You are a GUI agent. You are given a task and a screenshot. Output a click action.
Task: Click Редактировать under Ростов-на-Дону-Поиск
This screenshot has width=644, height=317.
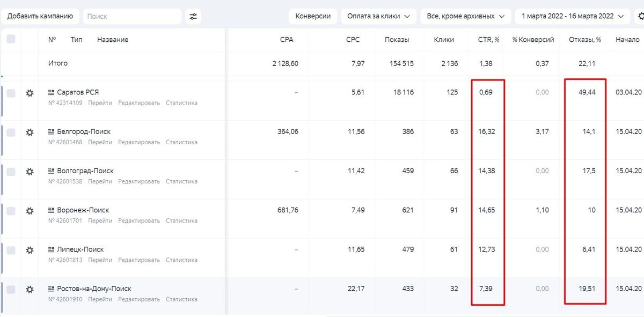pos(139,299)
